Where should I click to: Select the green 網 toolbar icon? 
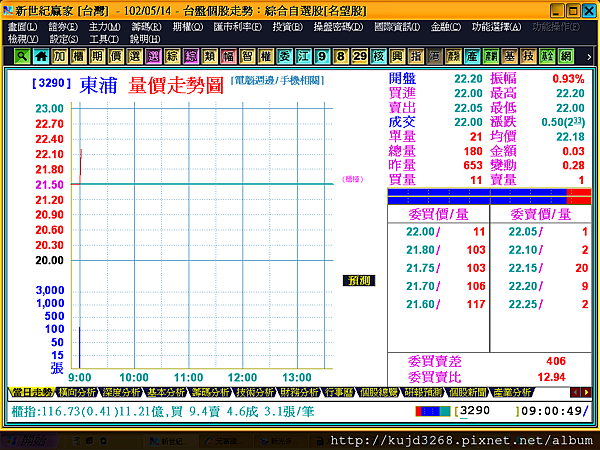pyautogui.click(x=566, y=56)
